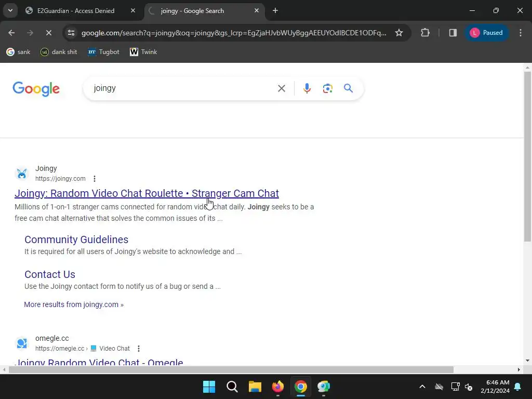
Task: Open Firefox from taskbar
Action: click(x=278, y=387)
